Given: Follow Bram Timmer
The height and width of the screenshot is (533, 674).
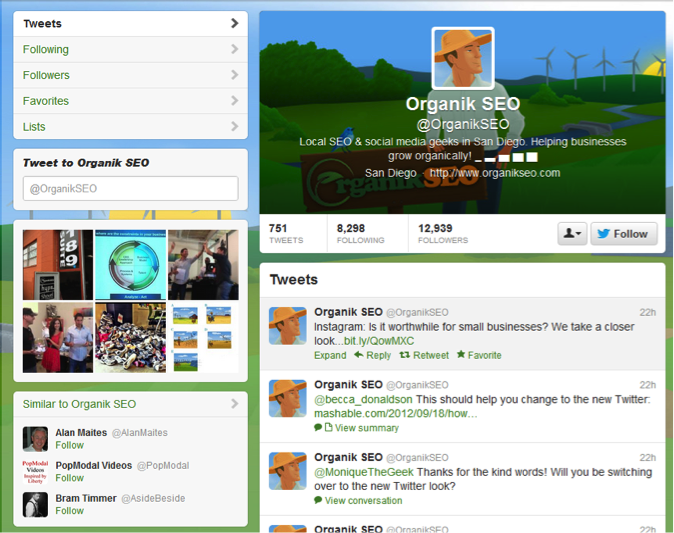Looking at the screenshot, I should tap(70, 511).
